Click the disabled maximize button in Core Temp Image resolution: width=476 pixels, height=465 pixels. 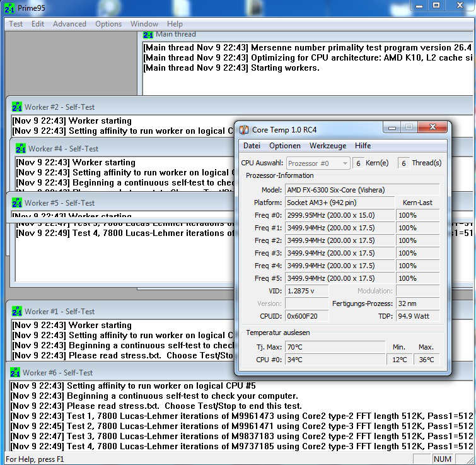tap(409, 127)
